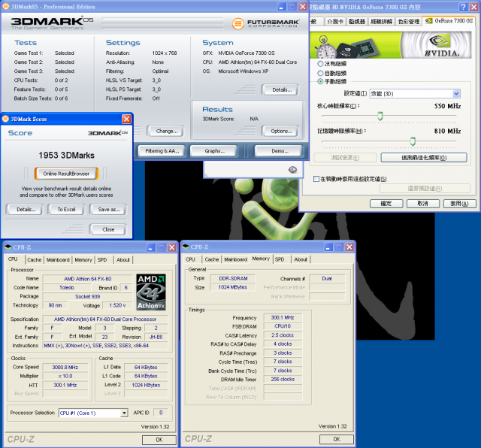Click the APIC ID value field

pos(161,413)
